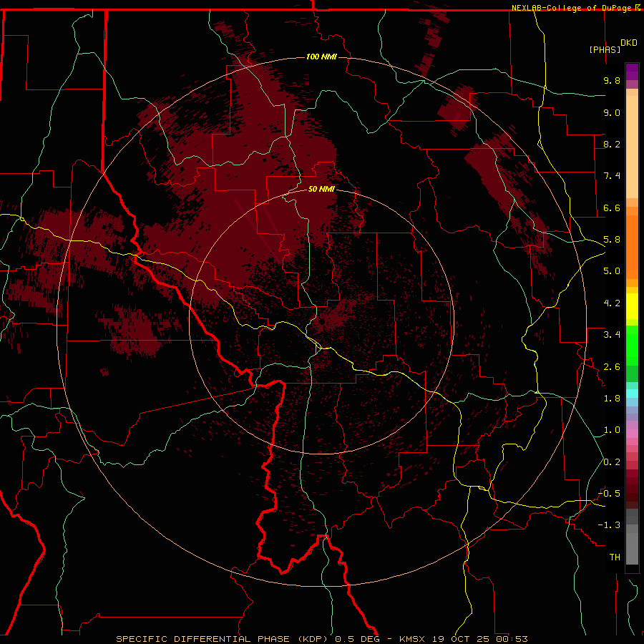
Task: Click the DKD label above the color bar
Action: click(x=629, y=43)
